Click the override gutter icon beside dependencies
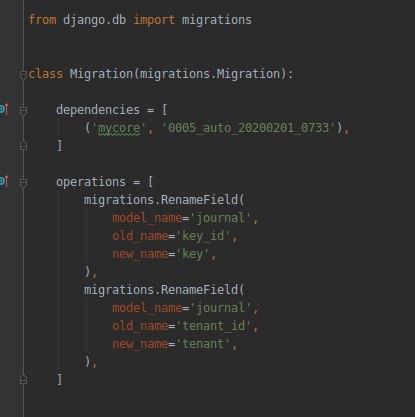Viewport: 415px width, 417px height. [4, 109]
